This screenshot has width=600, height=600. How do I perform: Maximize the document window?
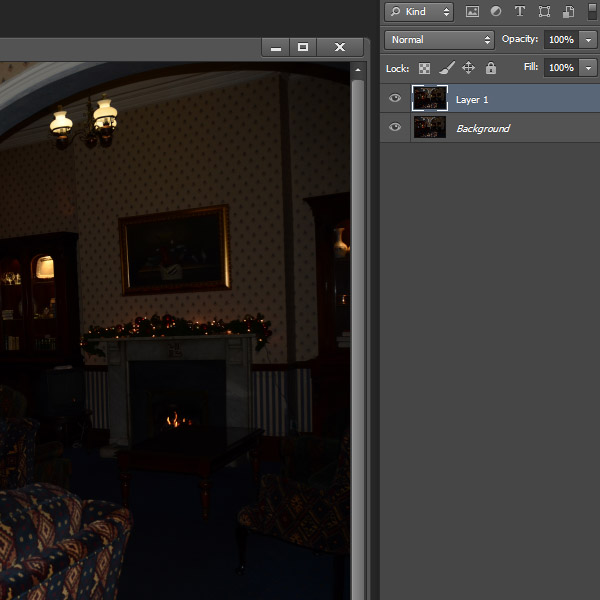pyautogui.click(x=303, y=47)
